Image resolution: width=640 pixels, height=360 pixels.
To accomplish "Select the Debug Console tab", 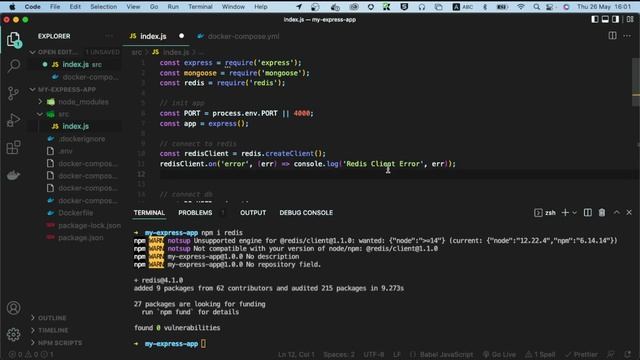I will pos(306,213).
